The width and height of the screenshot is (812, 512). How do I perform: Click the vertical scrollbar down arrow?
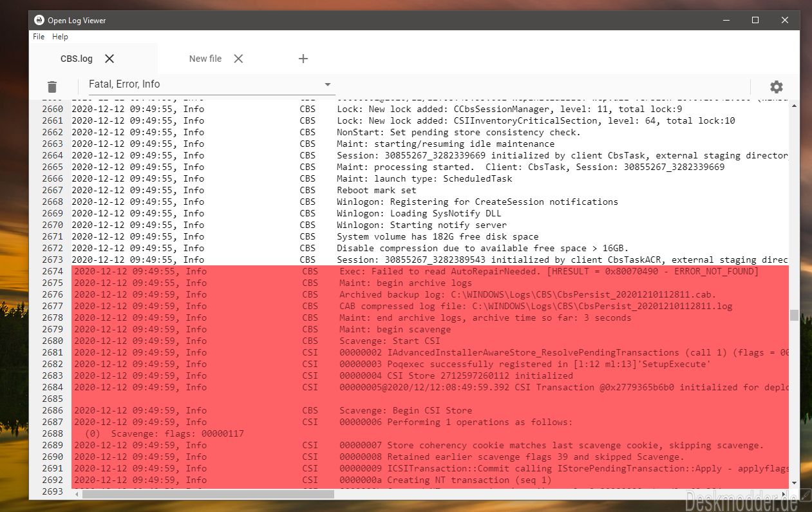pyautogui.click(x=794, y=482)
